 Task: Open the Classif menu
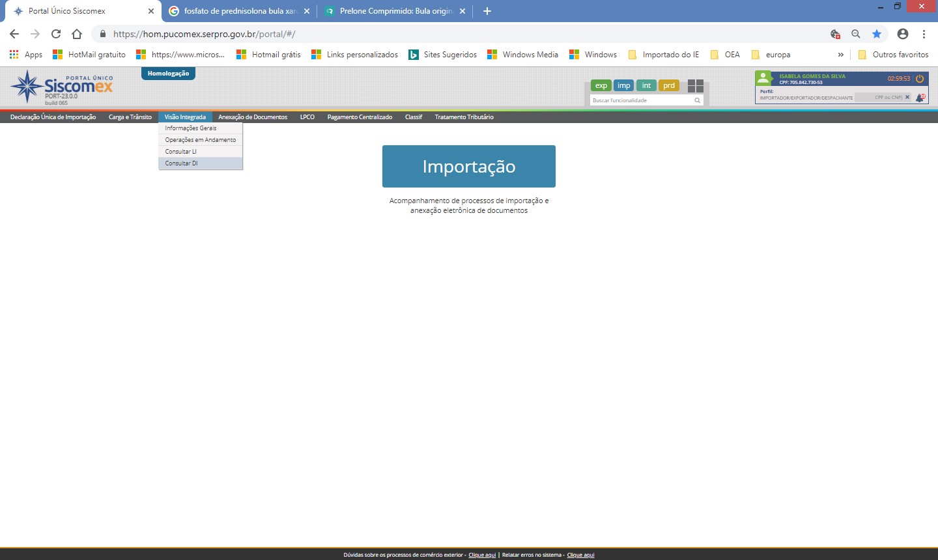pos(414,117)
